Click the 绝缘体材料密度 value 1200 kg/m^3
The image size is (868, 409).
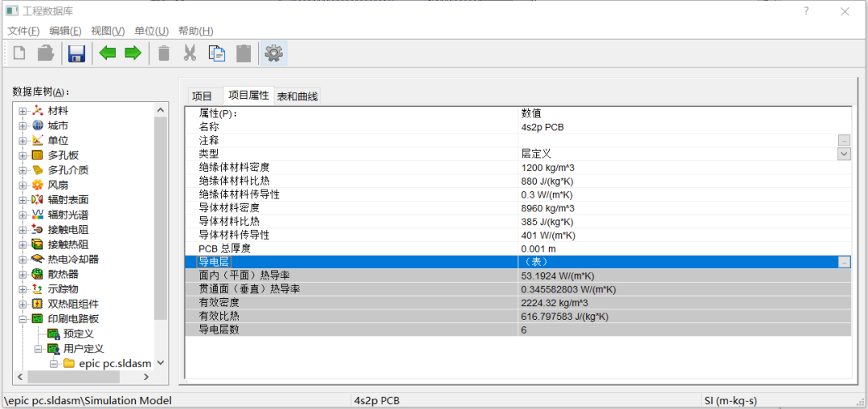coord(548,168)
